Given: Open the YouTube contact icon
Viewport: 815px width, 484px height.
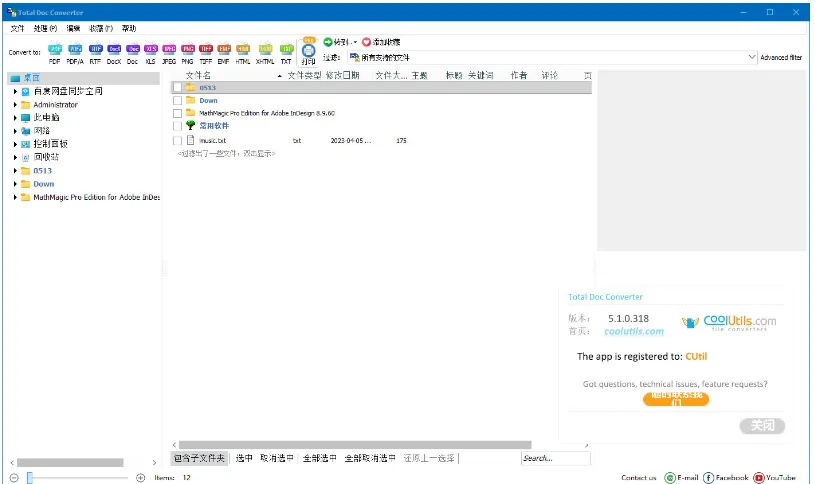Looking at the screenshot, I should 759,478.
